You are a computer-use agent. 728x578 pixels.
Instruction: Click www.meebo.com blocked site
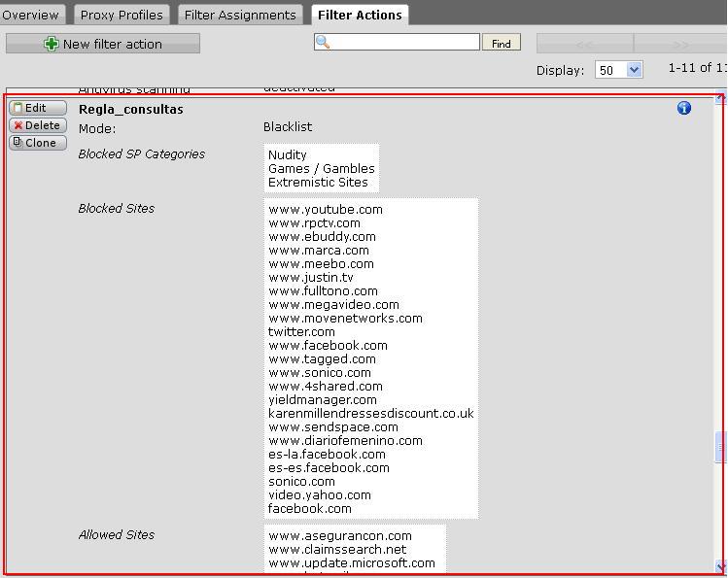pyautogui.click(x=322, y=264)
